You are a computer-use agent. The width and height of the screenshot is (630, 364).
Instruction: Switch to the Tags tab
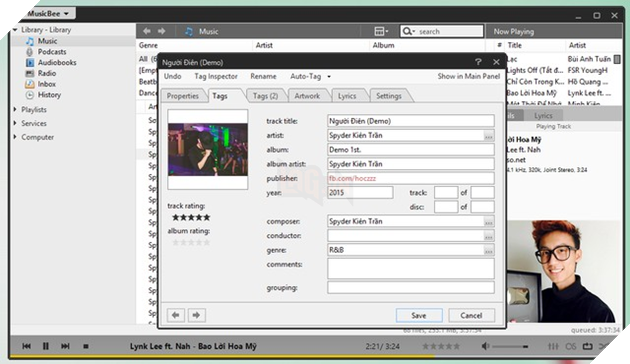(x=220, y=96)
